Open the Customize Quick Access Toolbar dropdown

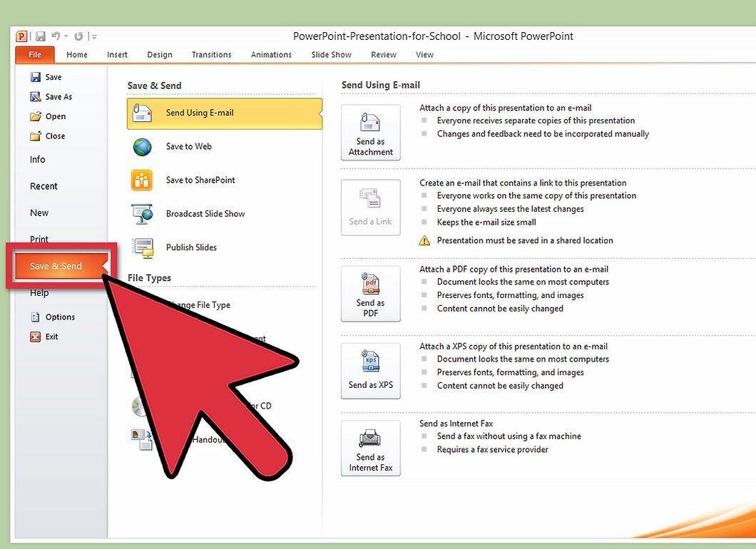[x=94, y=36]
